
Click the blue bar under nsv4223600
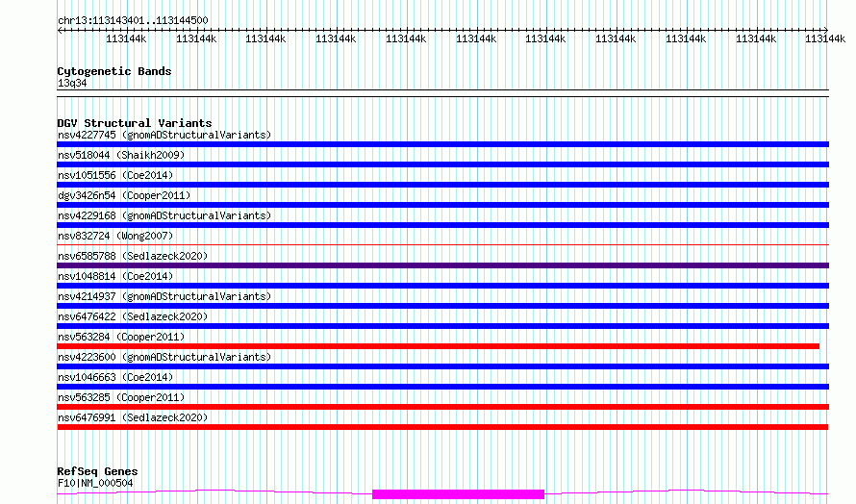pyautogui.click(x=442, y=366)
